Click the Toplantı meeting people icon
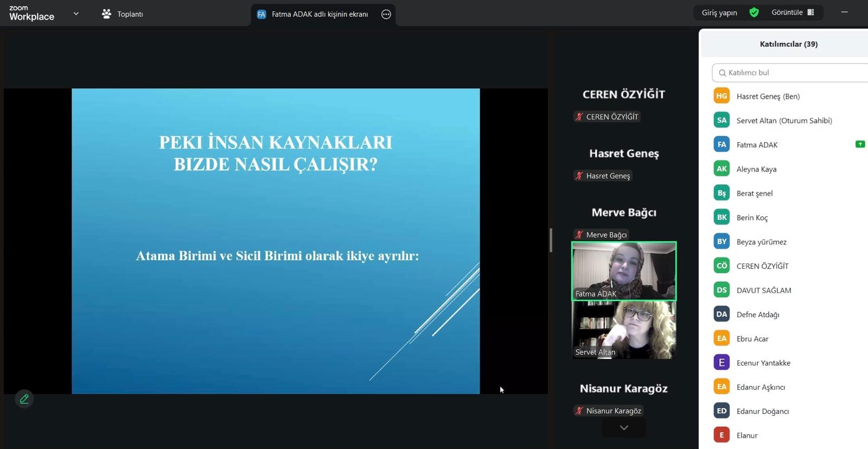 (x=106, y=14)
